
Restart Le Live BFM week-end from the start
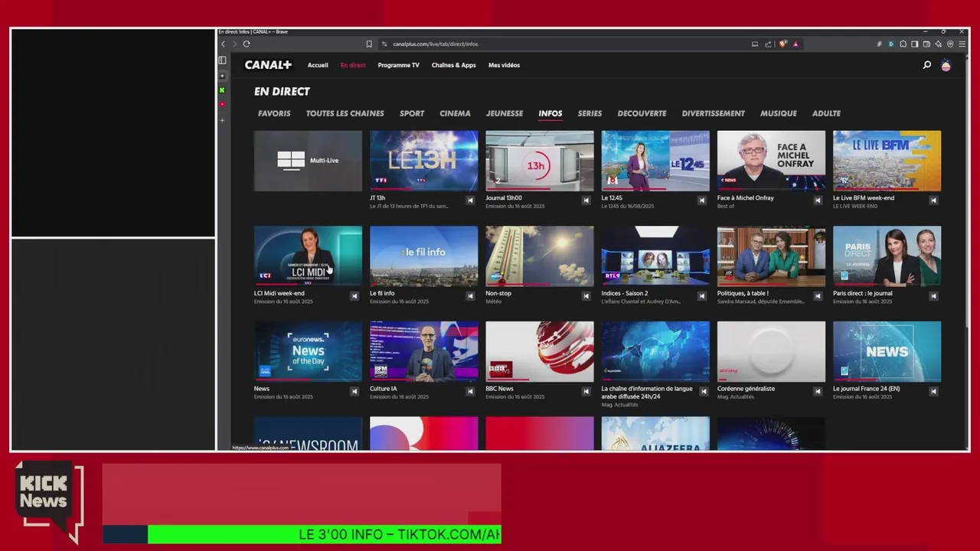tap(933, 201)
